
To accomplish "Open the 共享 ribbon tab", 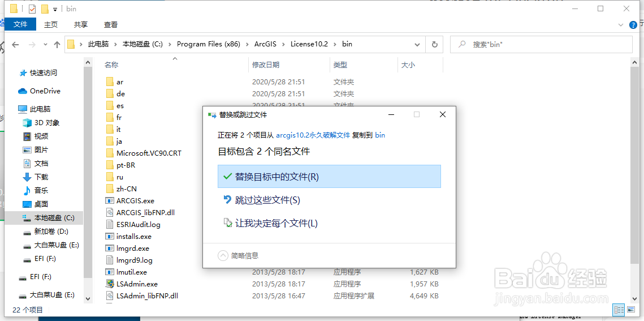I will (80, 25).
